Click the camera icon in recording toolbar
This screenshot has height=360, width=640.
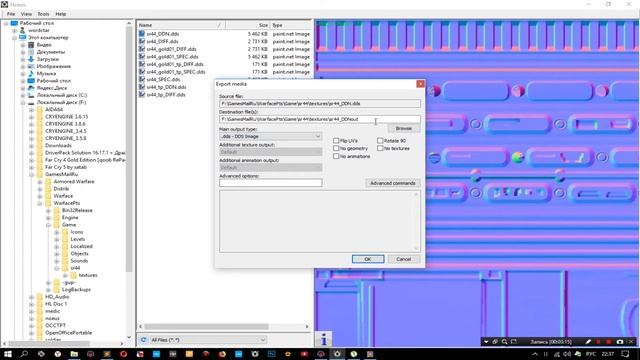[620, 341]
